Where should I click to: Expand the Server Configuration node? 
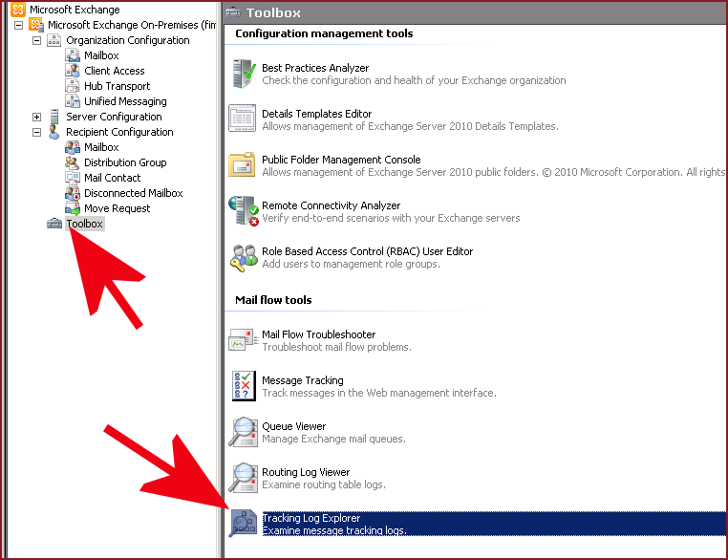[x=36, y=117]
